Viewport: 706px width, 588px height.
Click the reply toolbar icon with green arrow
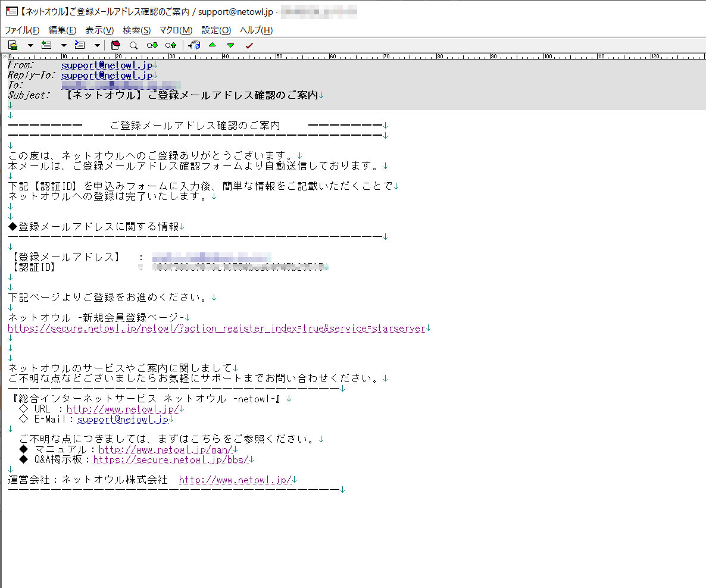pyautogui.click(x=46, y=45)
